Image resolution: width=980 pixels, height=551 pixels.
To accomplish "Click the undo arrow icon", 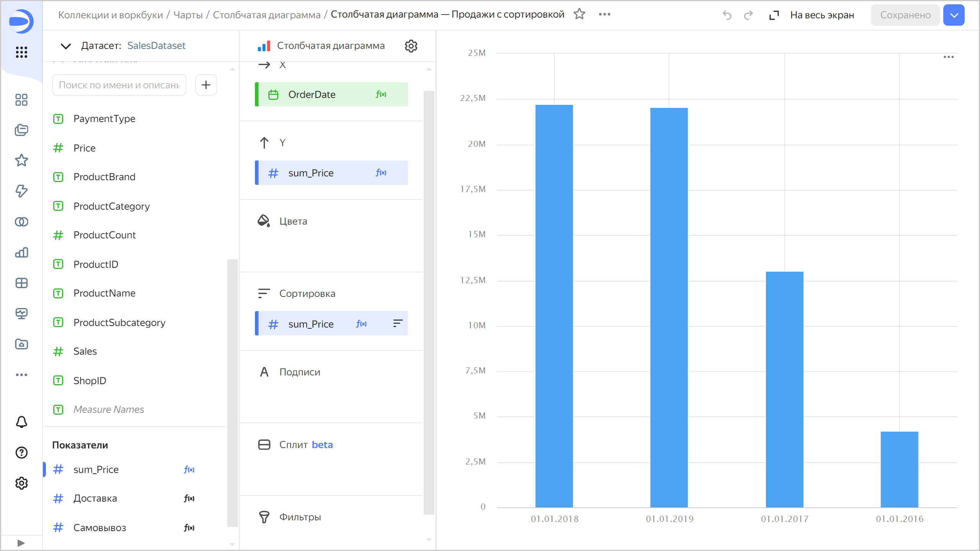I will pyautogui.click(x=727, y=15).
